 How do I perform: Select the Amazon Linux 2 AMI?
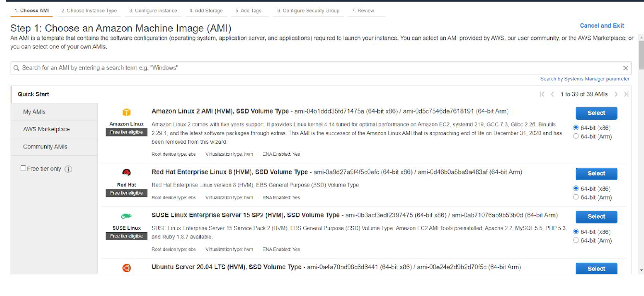click(x=596, y=113)
